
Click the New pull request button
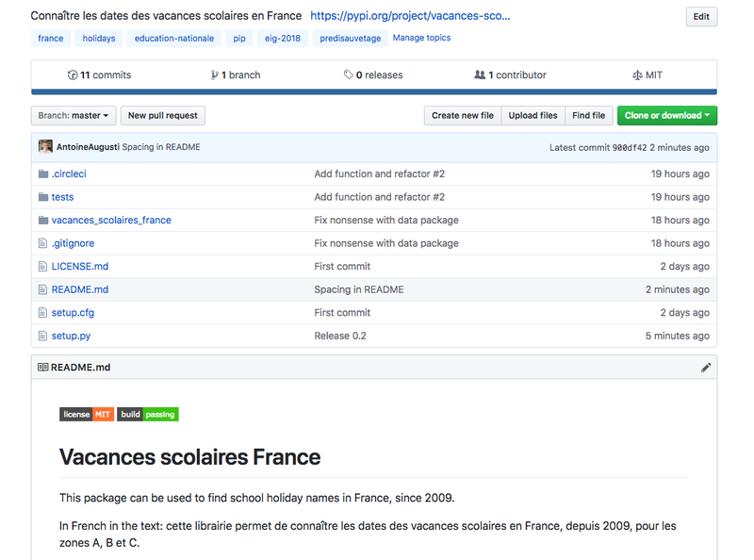(x=163, y=116)
